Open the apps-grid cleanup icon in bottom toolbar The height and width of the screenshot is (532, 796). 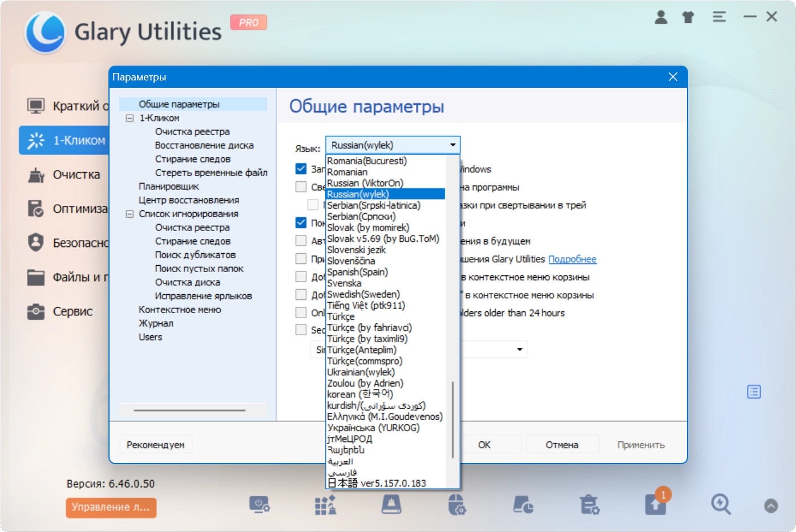[325, 505]
